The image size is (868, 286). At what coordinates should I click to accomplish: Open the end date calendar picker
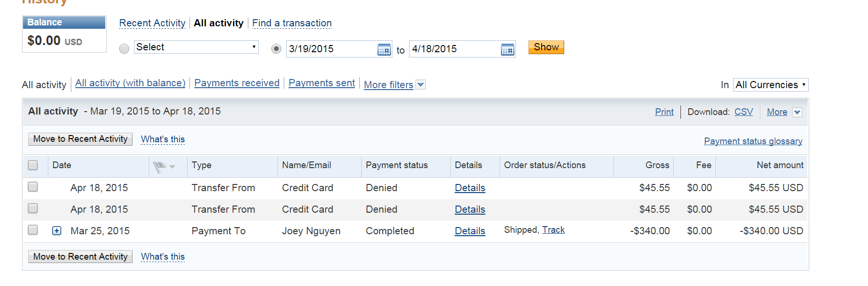(x=507, y=49)
